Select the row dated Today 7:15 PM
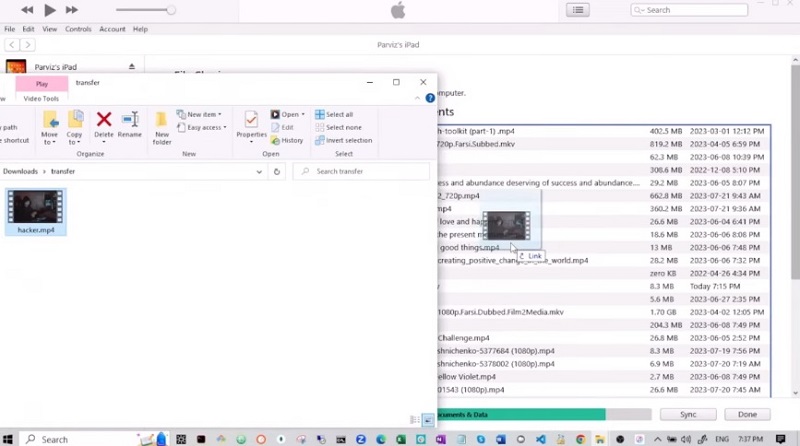 (x=604, y=286)
